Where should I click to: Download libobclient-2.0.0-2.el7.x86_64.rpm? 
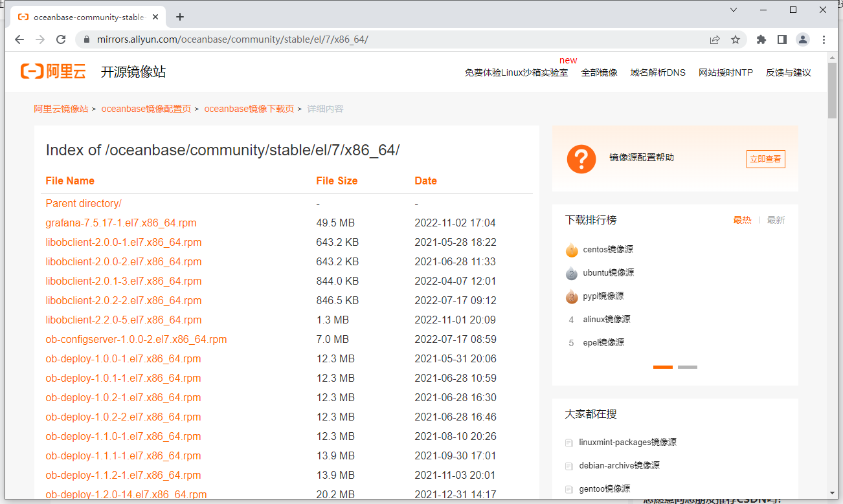[x=124, y=261]
